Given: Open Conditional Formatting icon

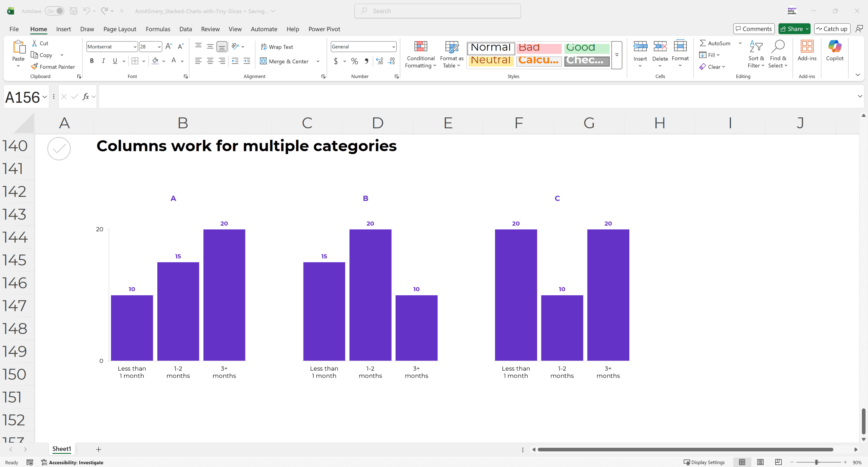Looking at the screenshot, I should (420, 47).
